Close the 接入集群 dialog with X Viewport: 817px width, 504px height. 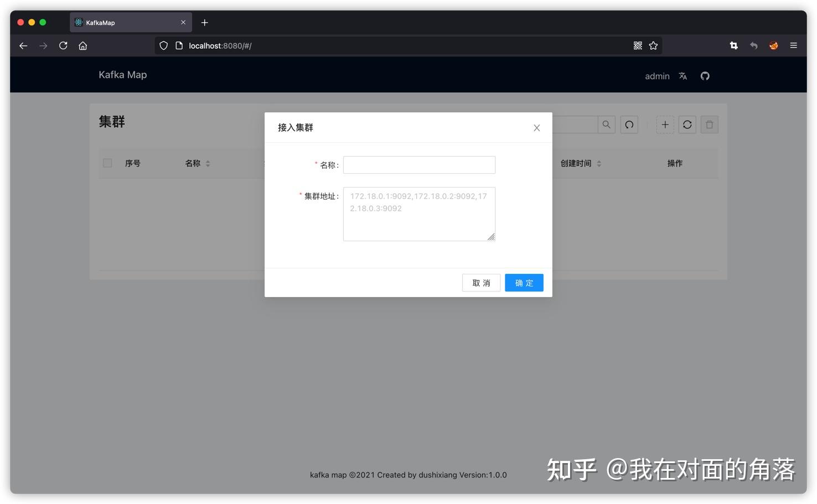click(536, 128)
